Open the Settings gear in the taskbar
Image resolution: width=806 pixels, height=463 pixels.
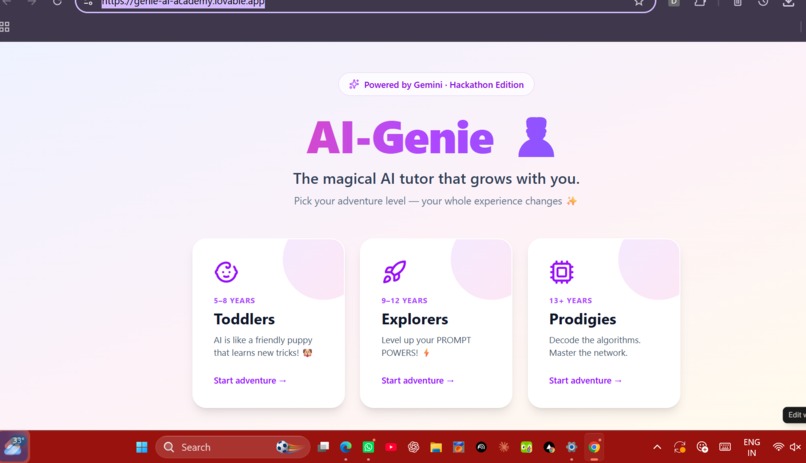click(x=572, y=447)
